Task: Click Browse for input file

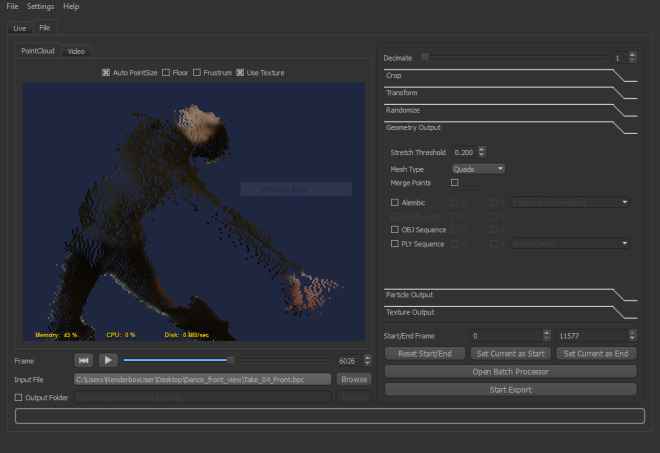Action: point(353,379)
